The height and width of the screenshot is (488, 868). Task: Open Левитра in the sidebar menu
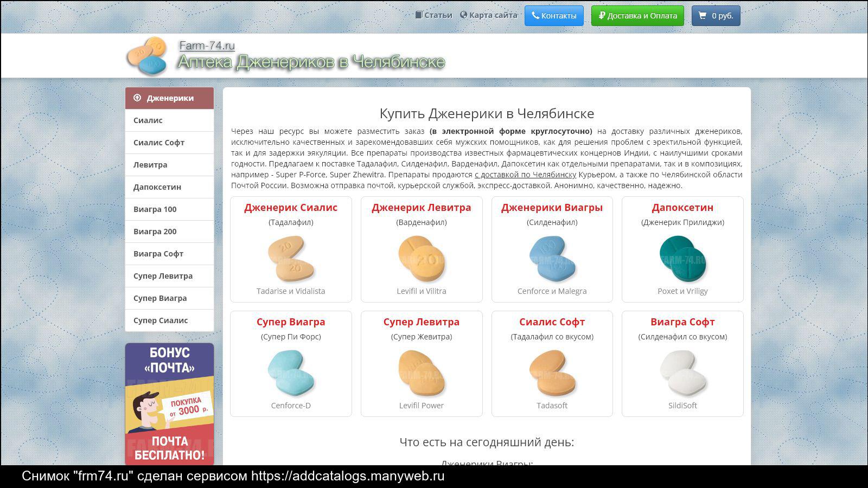169,165
